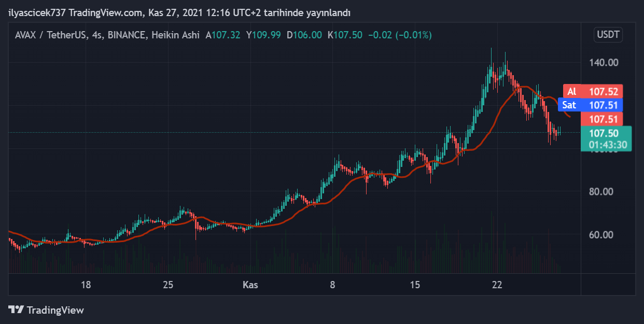644x324 pixels.
Task: Click the 60.00 price axis label
Action: click(x=601, y=234)
